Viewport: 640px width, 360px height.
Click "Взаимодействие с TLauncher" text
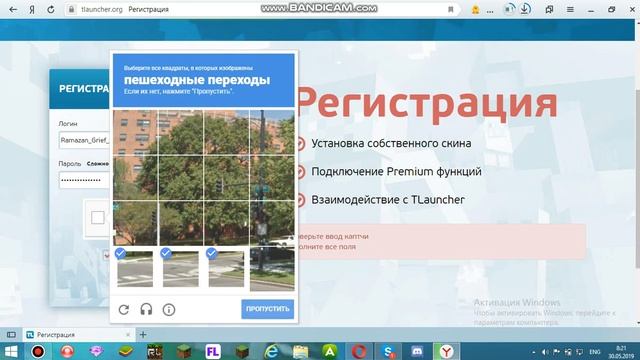388,200
